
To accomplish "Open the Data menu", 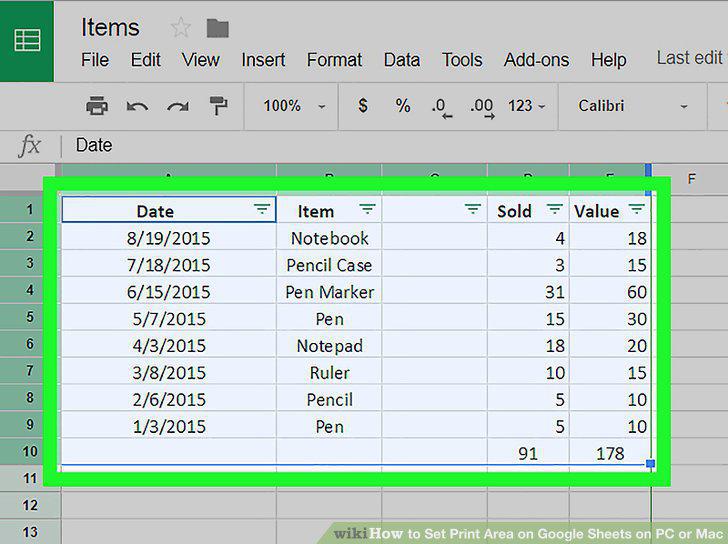I will 402,60.
